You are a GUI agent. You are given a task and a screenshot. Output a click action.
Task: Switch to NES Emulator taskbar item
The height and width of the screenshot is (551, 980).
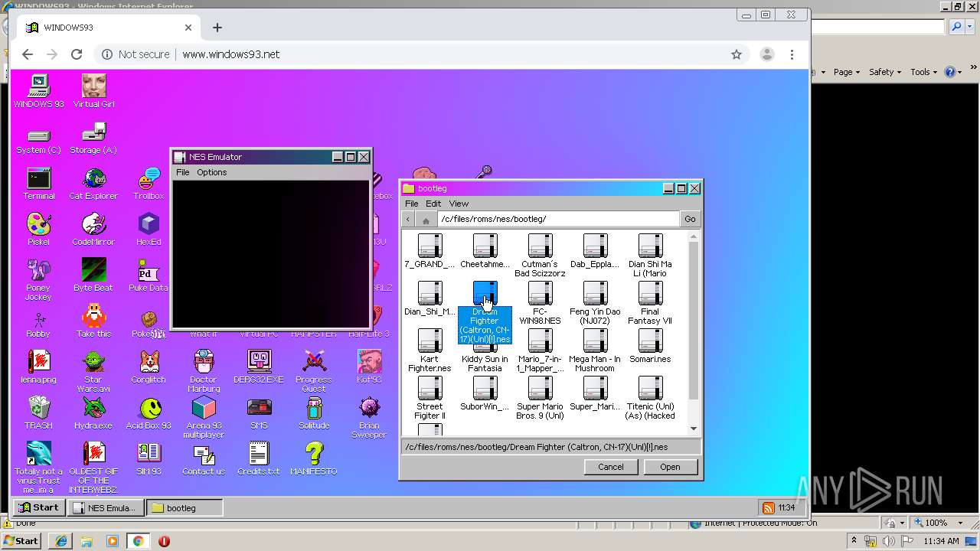tap(106, 507)
